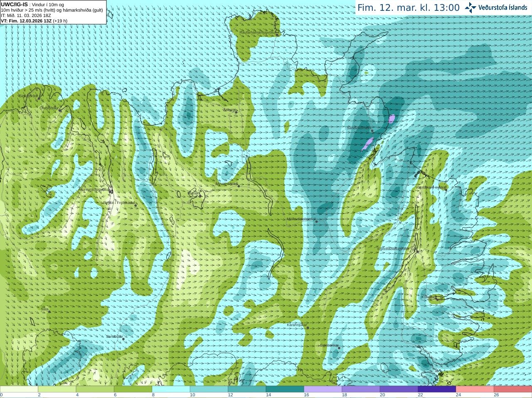Click the legend tick value '8'
The image size is (532, 398).
[153, 395]
